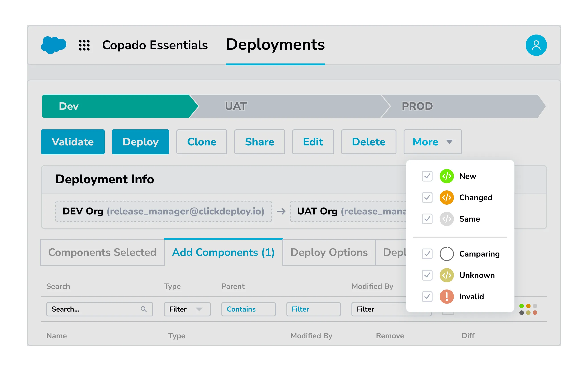Click the Salesforce cloud logo
This screenshot has height=371, width=588.
tap(53, 45)
